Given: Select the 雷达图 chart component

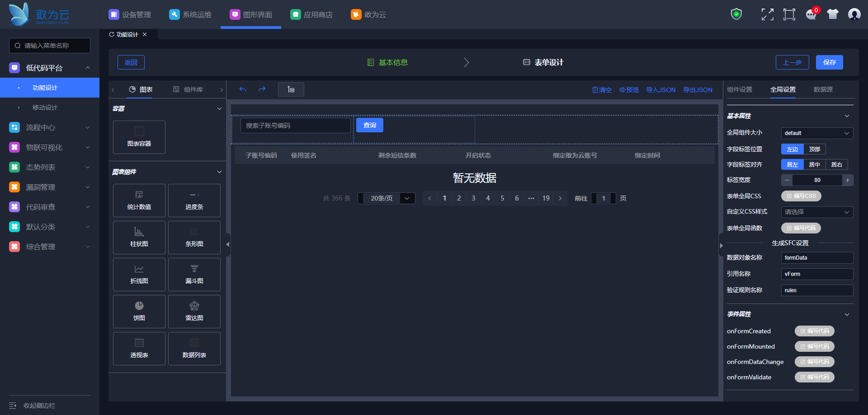Looking at the screenshot, I should pos(194,312).
